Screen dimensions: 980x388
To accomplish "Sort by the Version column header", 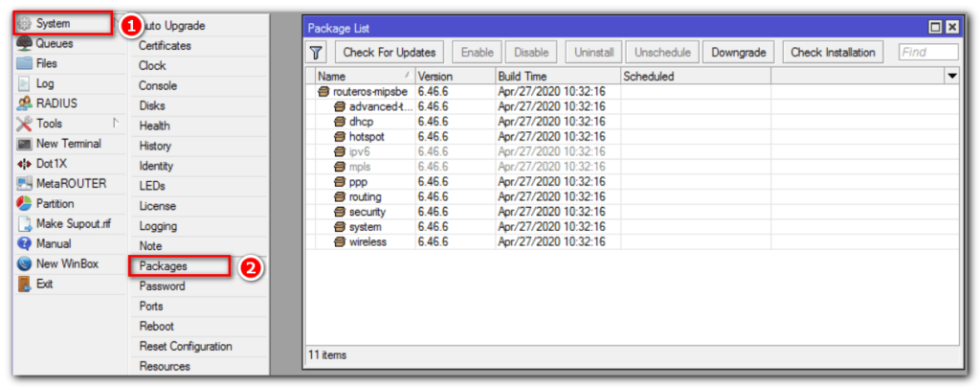I will click(455, 77).
